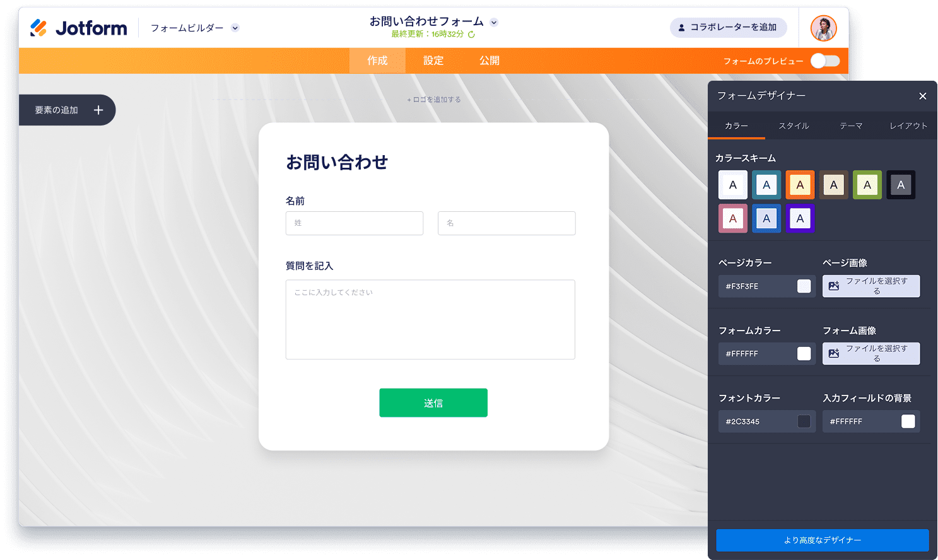
Task: Open the user profile avatar
Action: [823, 28]
